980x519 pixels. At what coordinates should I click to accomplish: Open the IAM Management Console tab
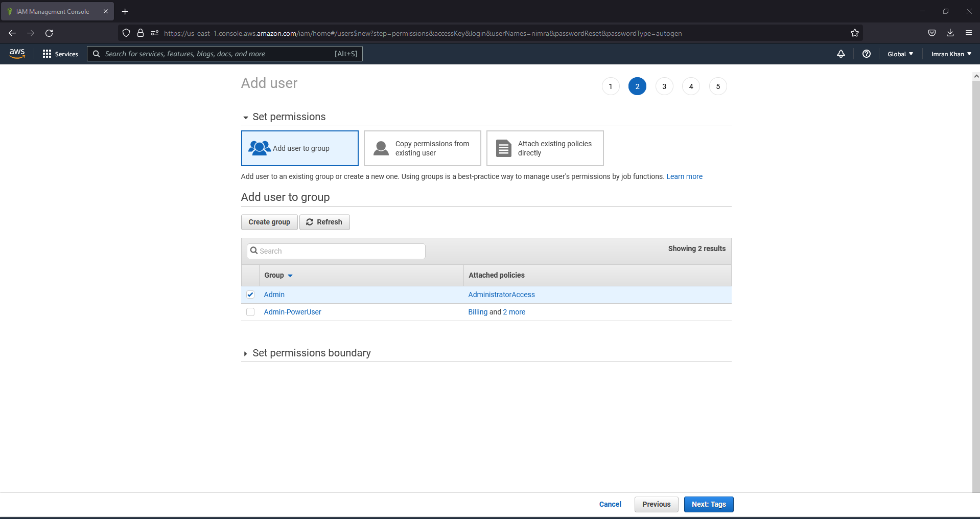click(x=53, y=11)
